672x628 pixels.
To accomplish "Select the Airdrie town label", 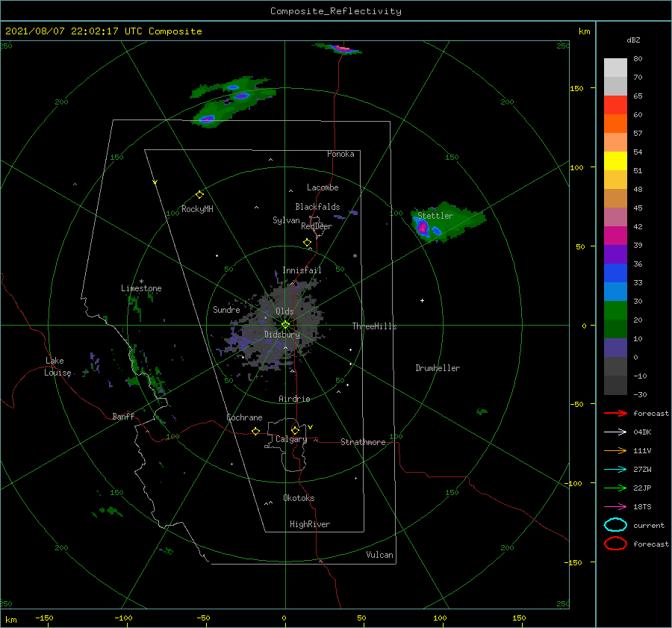I will [294, 399].
